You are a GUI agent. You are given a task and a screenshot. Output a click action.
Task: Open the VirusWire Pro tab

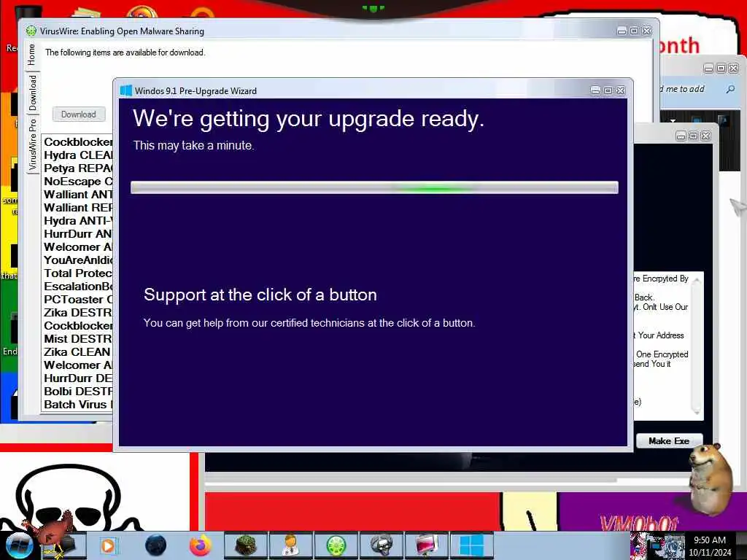(x=32, y=144)
